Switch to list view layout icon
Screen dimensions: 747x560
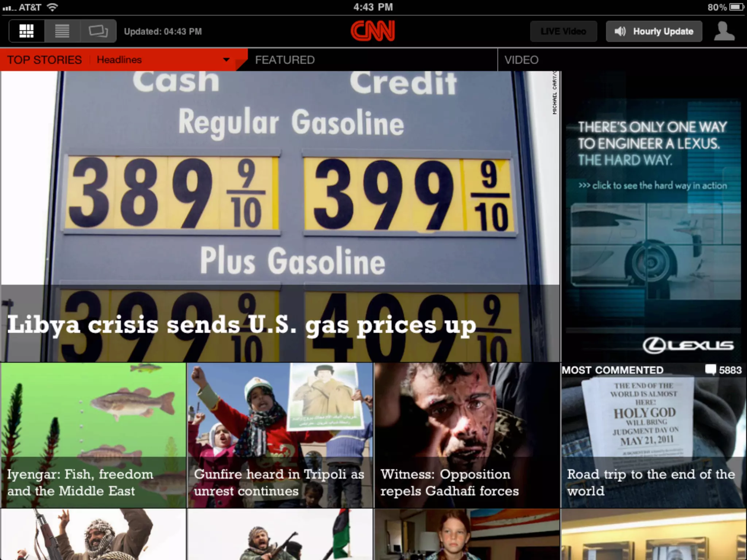pos(62,31)
